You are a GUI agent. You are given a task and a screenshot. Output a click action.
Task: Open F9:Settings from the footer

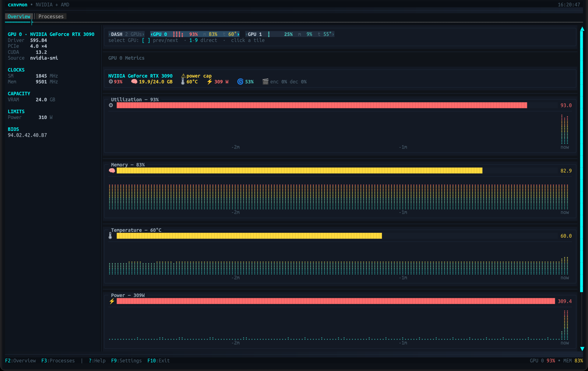pyautogui.click(x=126, y=361)
